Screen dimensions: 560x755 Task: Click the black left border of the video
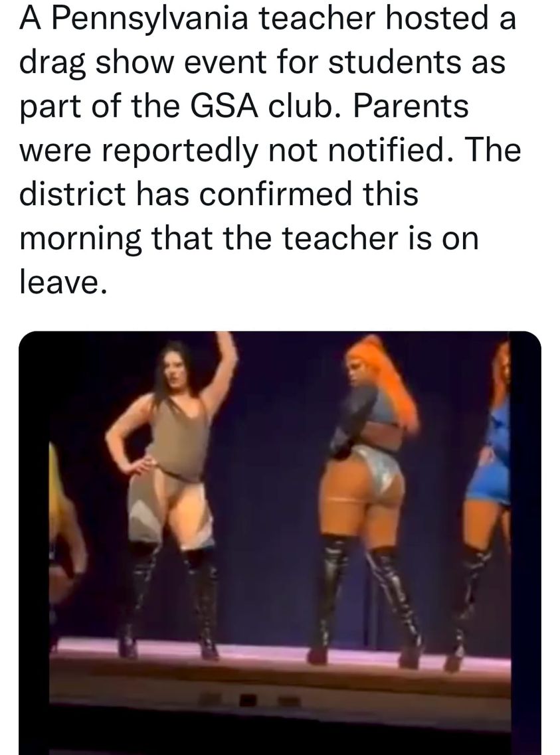pyautogui.click(x=34, y=543)
